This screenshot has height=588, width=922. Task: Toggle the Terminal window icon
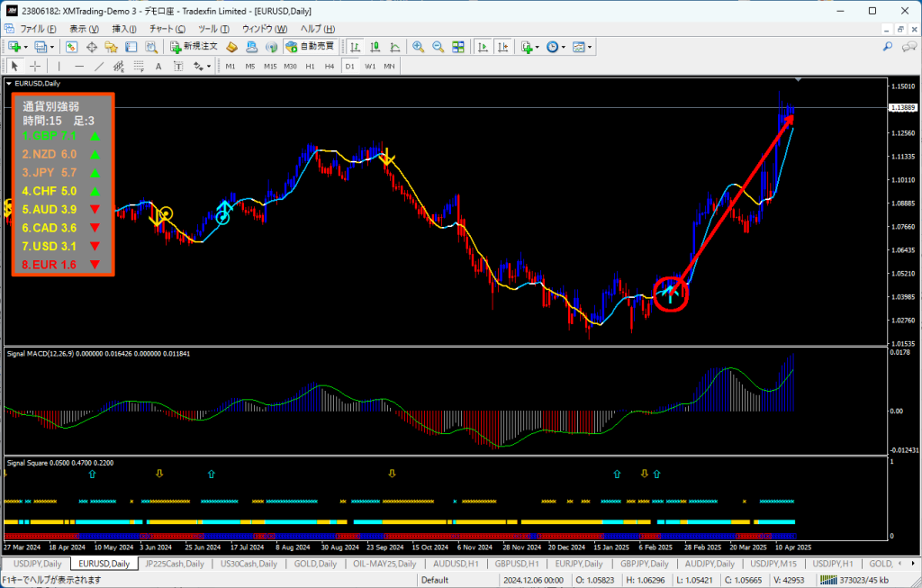point(131,47)
